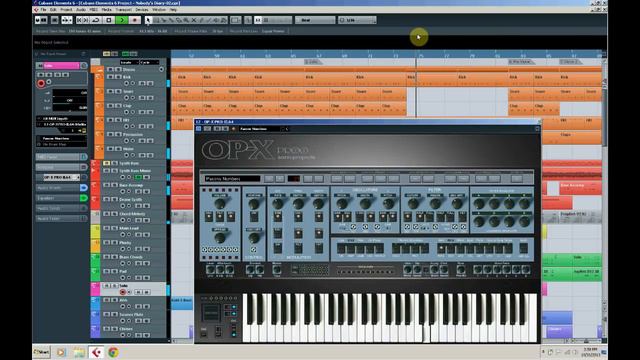Select the Range Selection tool
The width and height of the screenshot is (640, 360).
pyautogui.click(x=156, y=20)
